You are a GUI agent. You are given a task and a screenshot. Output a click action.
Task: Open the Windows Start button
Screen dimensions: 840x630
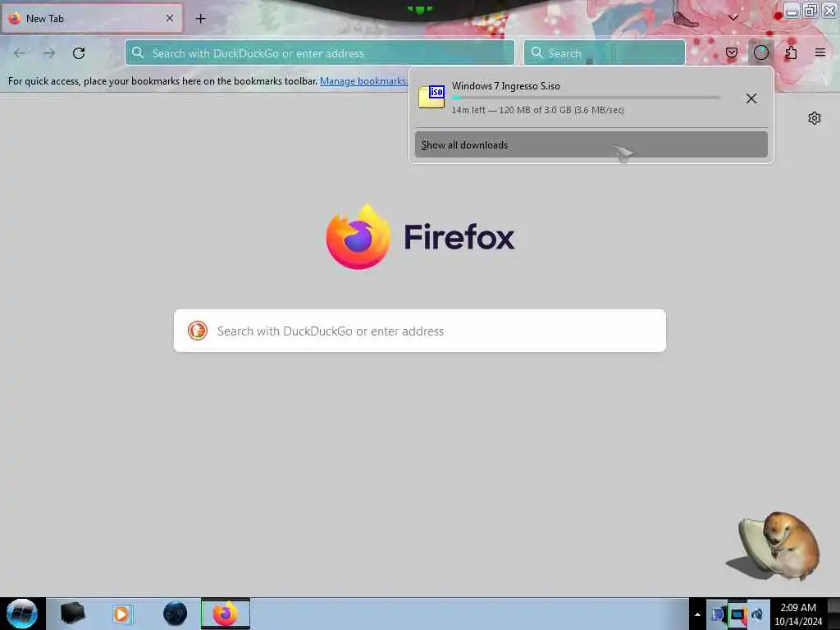point(22,614)
